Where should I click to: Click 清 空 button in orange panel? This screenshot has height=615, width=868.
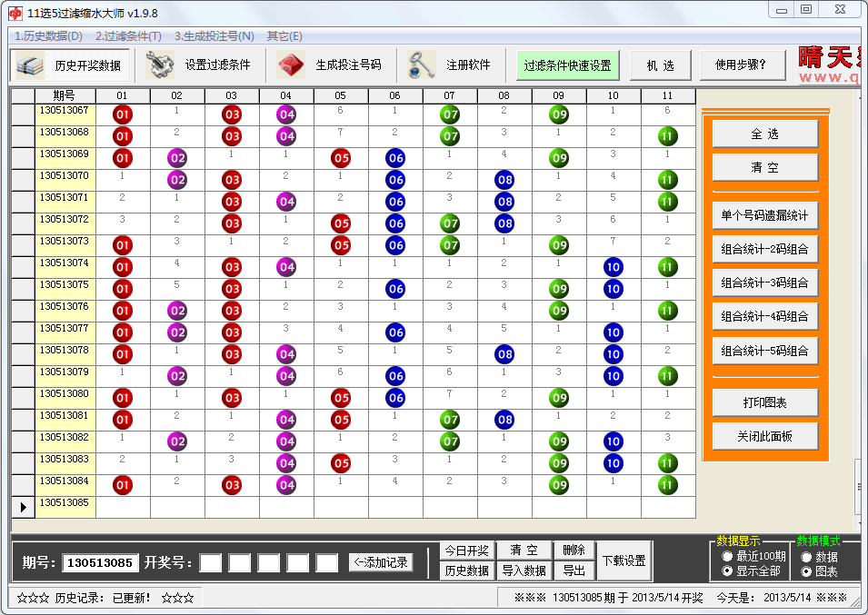coord(764,167)
